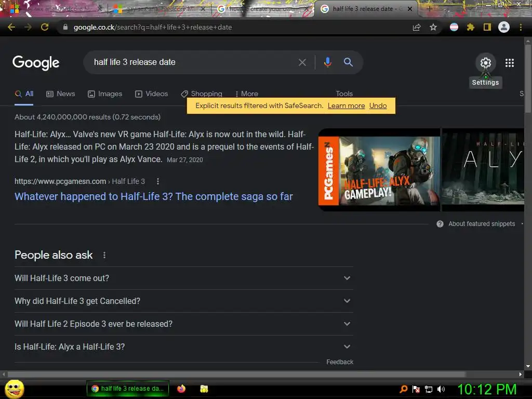The height and width of the screenshot is (399, 532).
Task: Click the volume speaker tray icon
Action: click(x=441, y=389)
